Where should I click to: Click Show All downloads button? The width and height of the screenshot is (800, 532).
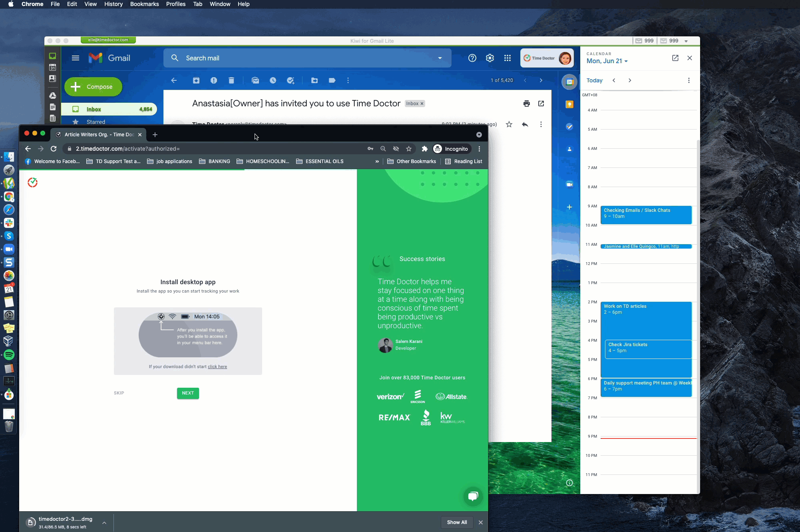[457, 522]
